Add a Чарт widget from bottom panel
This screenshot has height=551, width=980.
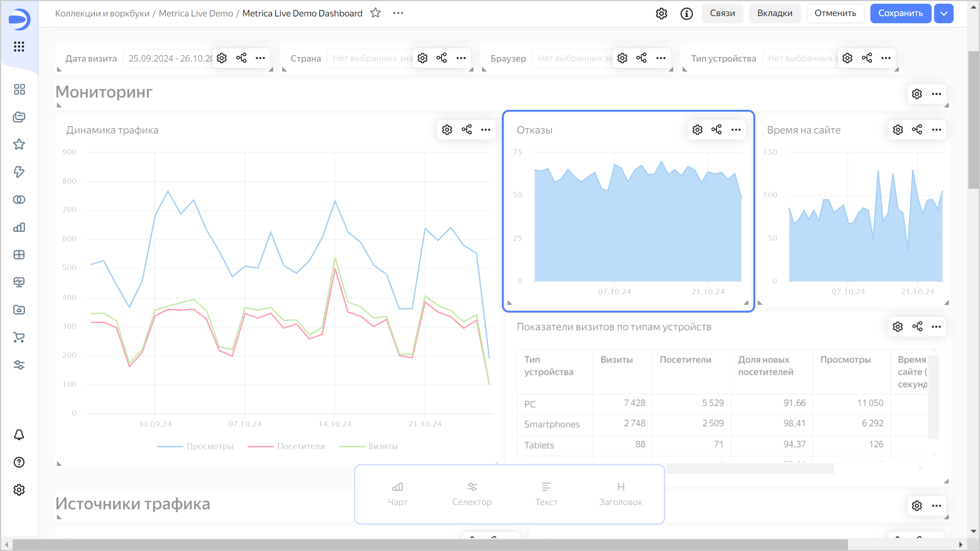point(397,494)
